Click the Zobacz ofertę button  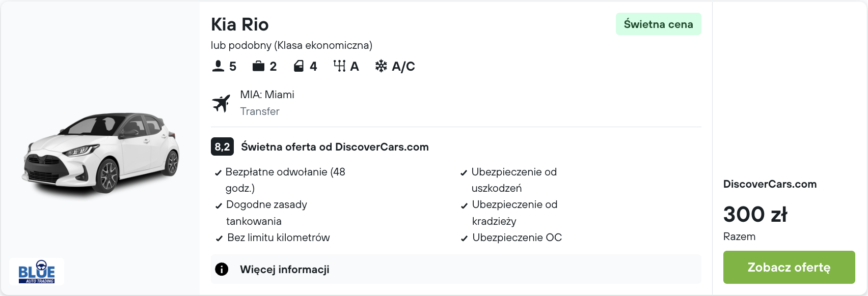[x=789, y=267]
